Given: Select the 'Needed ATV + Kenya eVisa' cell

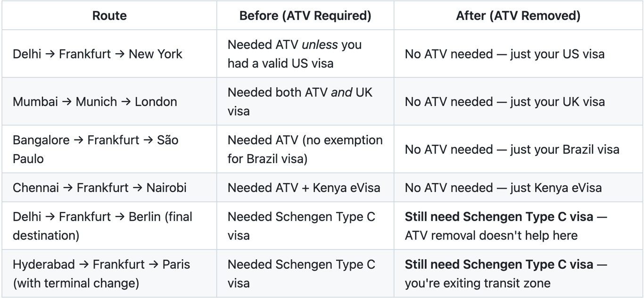Looking at the screenshot, I should (x=304, y=188).
